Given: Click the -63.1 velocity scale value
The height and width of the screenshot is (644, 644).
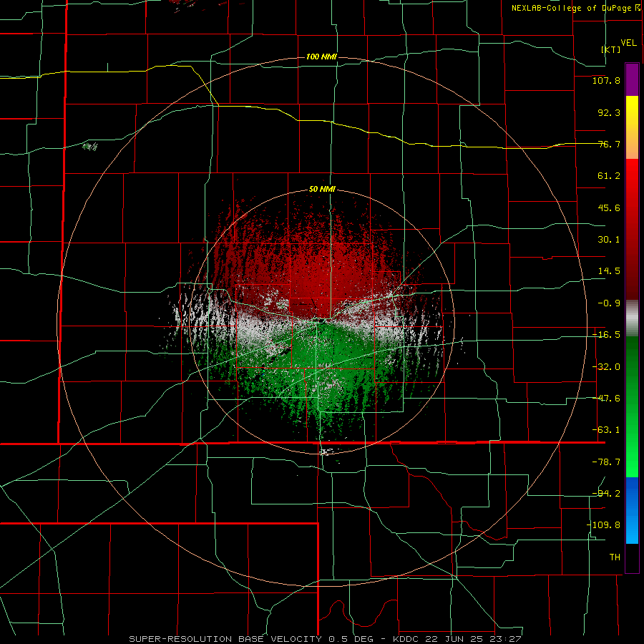Looking at the screenshot, I should click(x=606, y=430).
